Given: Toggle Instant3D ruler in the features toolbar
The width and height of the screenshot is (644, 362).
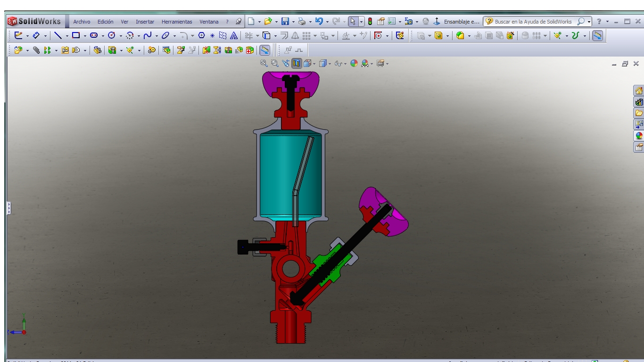Looking at the screenshot, I should pos(597,35).
